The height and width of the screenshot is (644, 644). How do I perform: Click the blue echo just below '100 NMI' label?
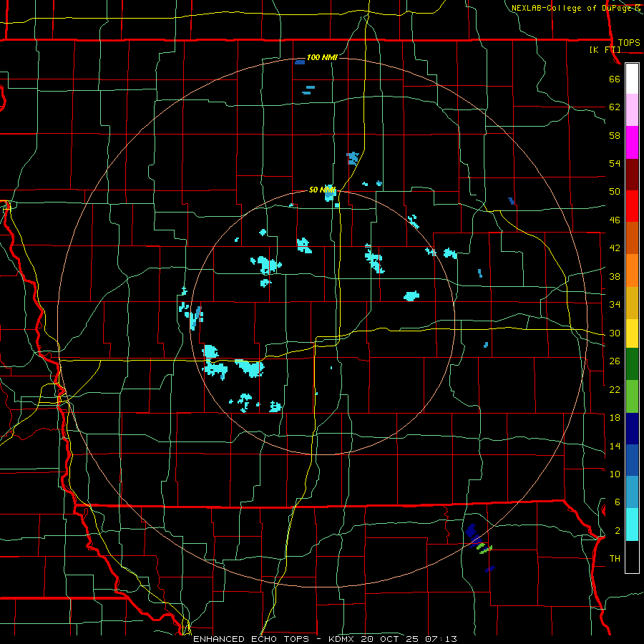300,62
